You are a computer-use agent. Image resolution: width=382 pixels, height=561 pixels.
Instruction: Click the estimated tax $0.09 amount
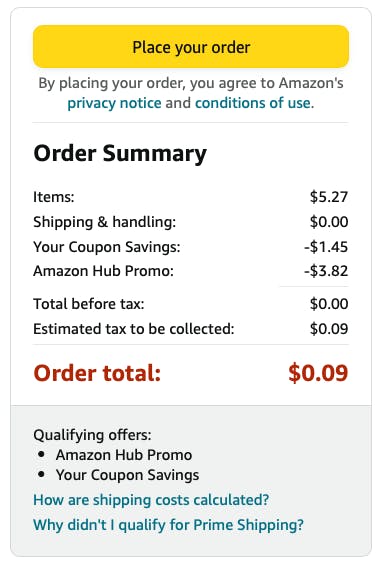coord(329,329)
